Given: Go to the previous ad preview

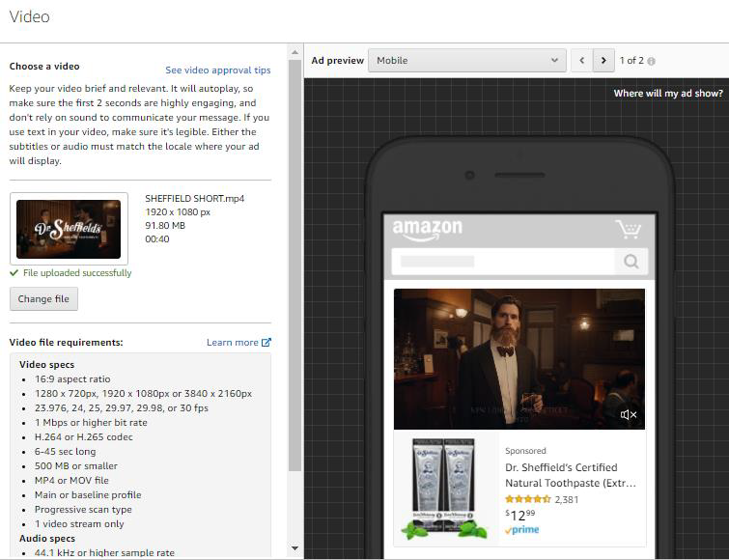Looking at the screenshot, I should pos(581,61).
